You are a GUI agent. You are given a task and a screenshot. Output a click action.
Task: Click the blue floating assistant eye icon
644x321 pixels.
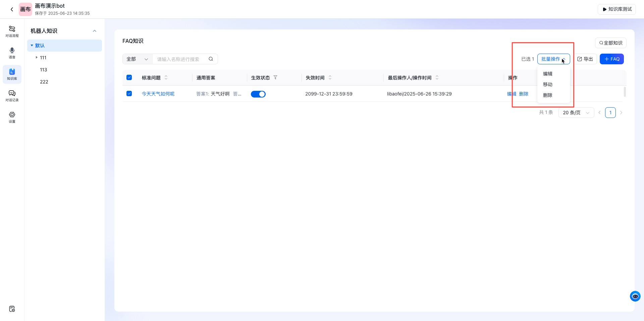tap(635, 296)
